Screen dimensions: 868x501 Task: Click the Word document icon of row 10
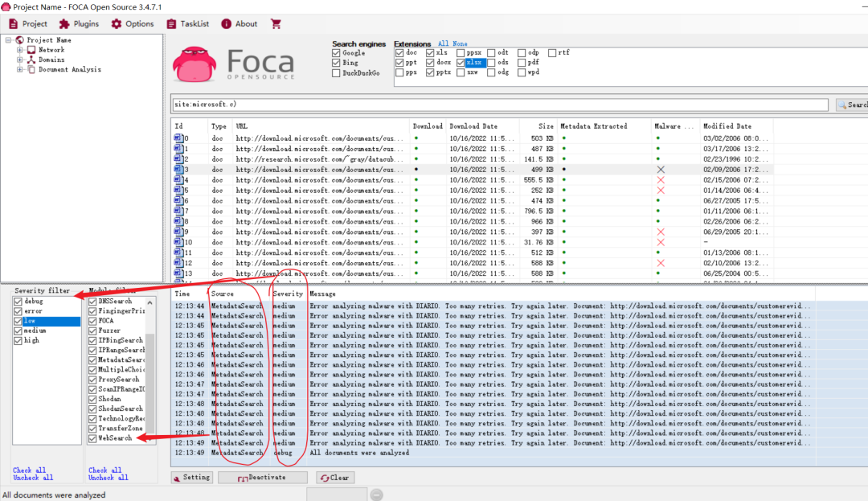pyautogui.click(x=178, y=242)
